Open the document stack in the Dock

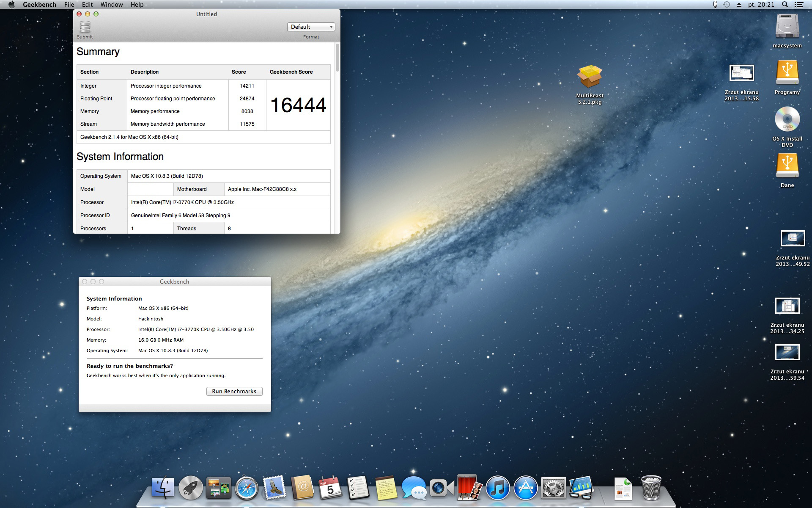623,488
